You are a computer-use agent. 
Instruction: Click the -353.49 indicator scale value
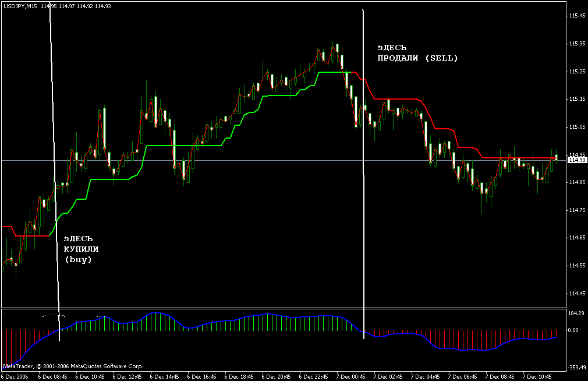[x=575, y=368]
